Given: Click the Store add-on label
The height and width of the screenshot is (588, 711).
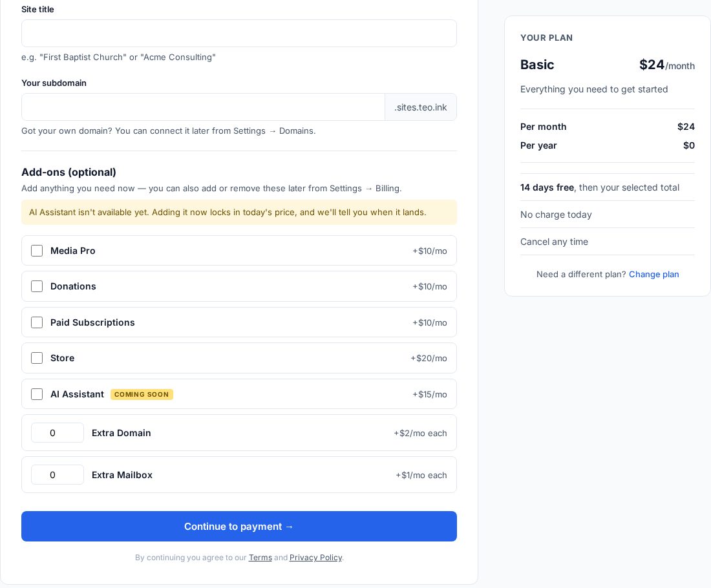Looking at the screenshot, I should point(62,358).
